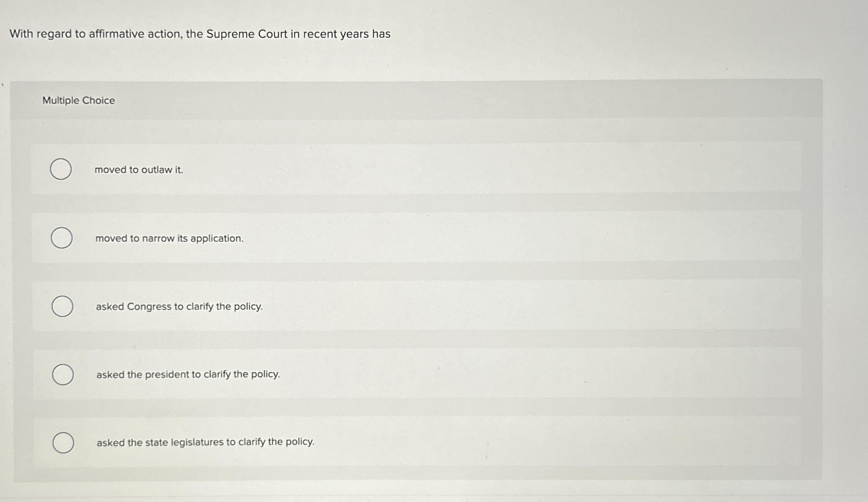Select the radio button for 'asked the president to clarify the policy'
Screen dimensions: 868x502
63,375
